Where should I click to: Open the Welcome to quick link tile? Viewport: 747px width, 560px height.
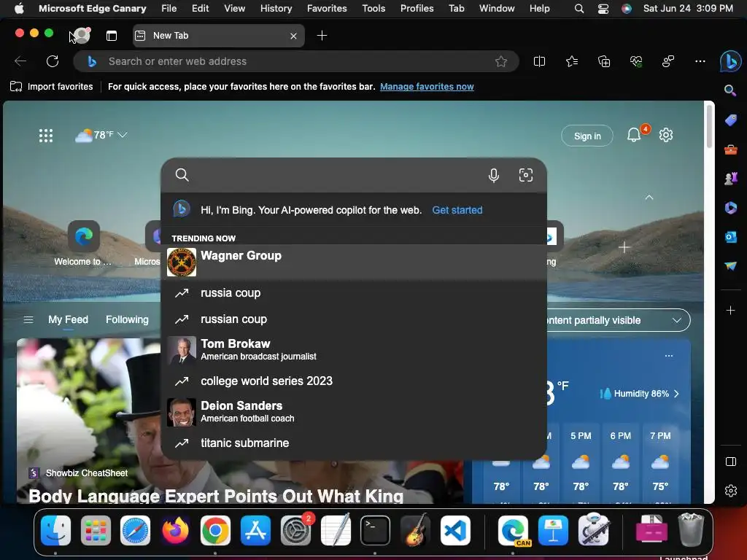83,244
